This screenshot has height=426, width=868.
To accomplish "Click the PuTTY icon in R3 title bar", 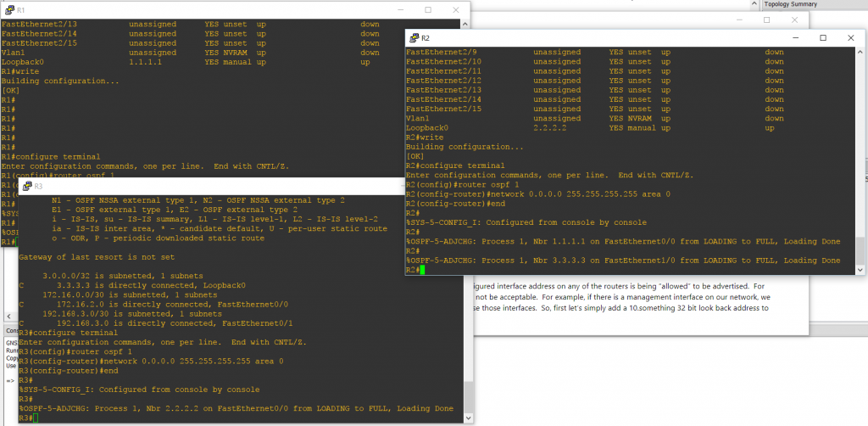I will (27, 186).
